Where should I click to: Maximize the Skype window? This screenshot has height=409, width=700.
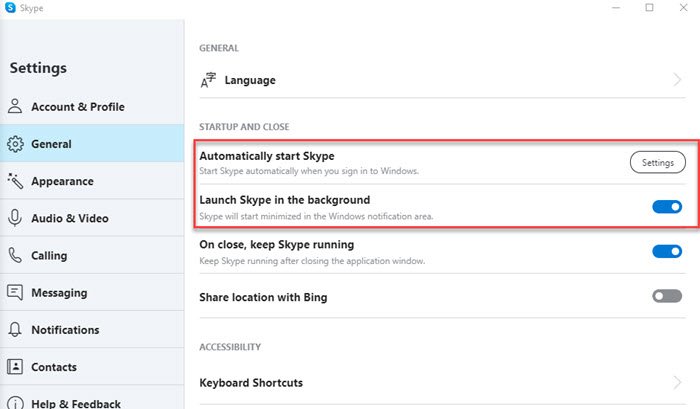click(649, 8)
